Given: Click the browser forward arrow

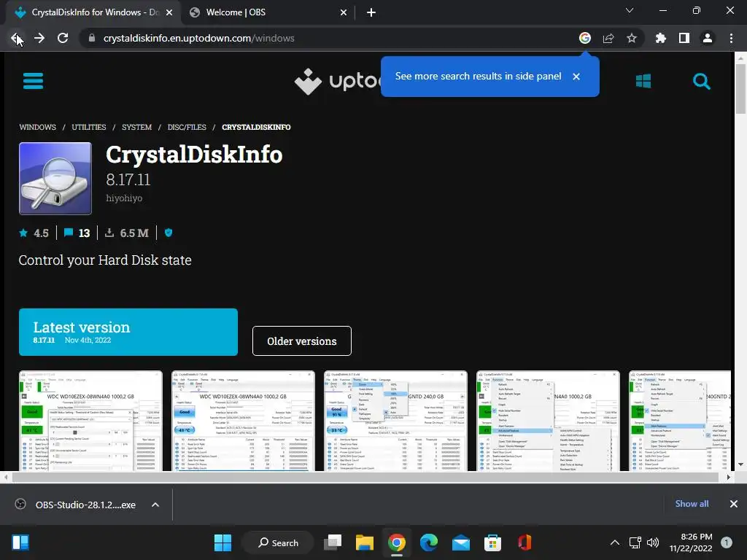Looking at the screenshot, I should click(39, 38).
